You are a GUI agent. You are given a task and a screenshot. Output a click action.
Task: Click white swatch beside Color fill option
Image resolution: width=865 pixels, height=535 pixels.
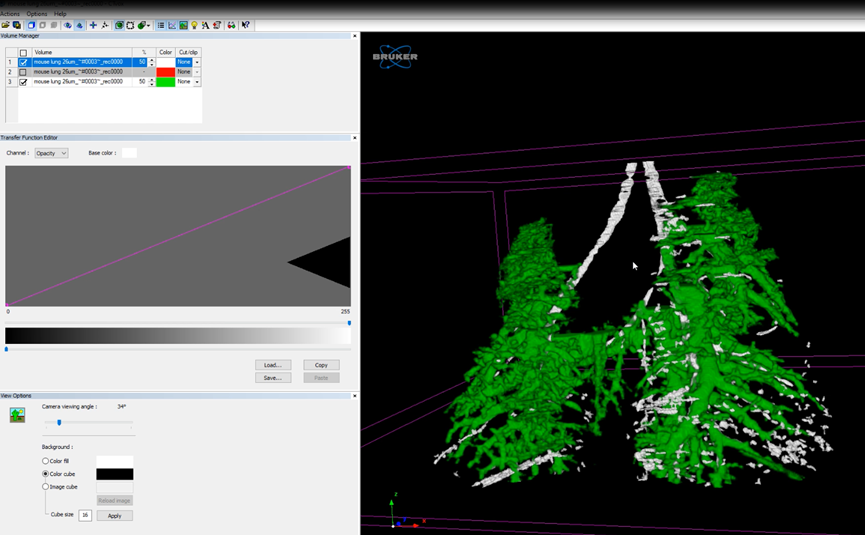tap(115, 461)
